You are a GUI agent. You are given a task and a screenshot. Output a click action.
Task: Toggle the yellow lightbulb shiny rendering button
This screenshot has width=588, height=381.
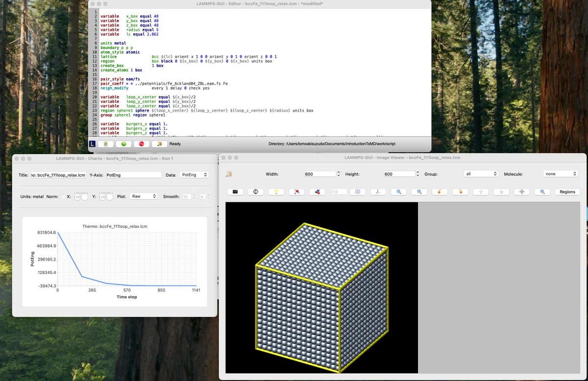click(x=276, y=192)
